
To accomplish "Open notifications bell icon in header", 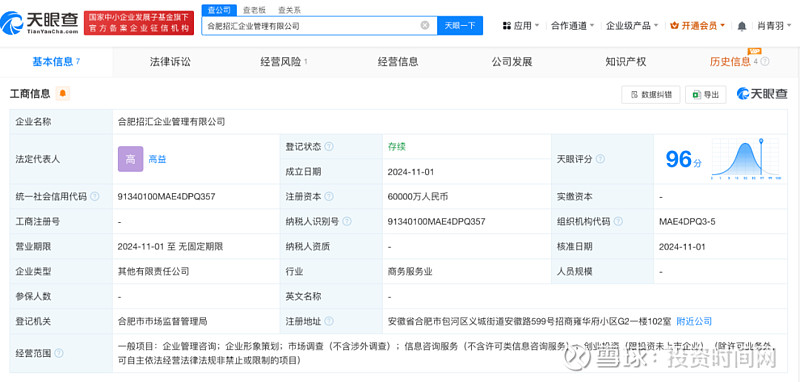I will tap(742, 26).
